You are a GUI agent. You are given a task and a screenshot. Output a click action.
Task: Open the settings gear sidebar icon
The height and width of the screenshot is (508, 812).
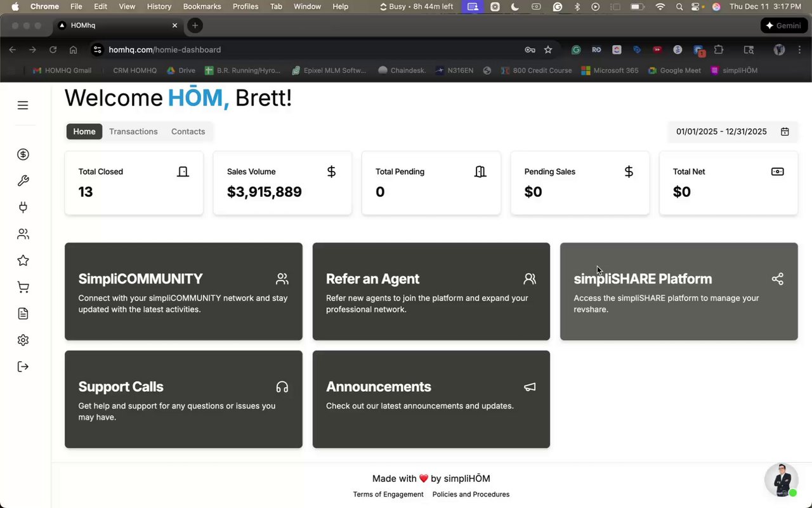point(23,340)
